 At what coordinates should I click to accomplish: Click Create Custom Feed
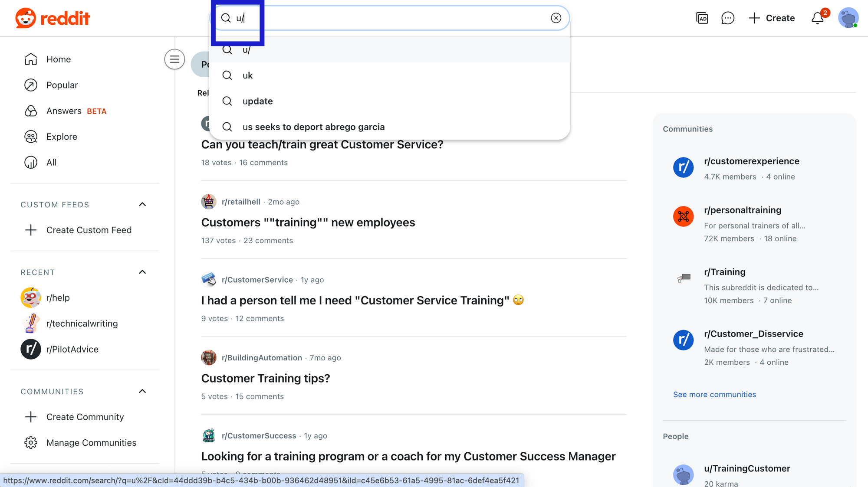tap(89, 230)
